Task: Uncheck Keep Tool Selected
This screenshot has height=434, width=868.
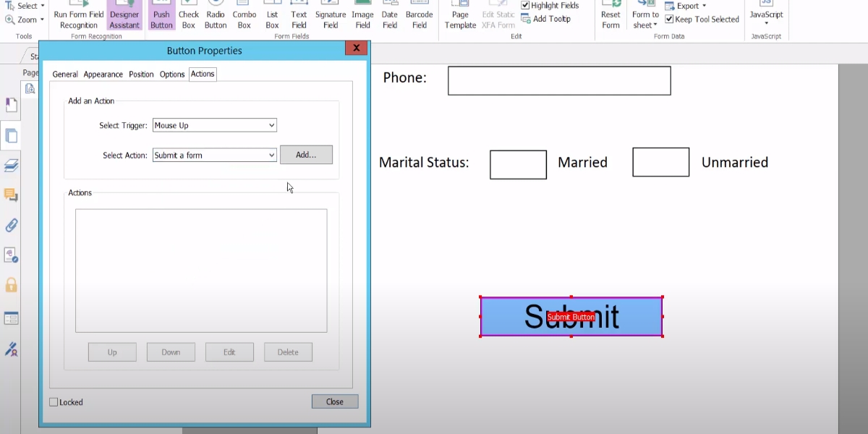Action: click(669, 20)
